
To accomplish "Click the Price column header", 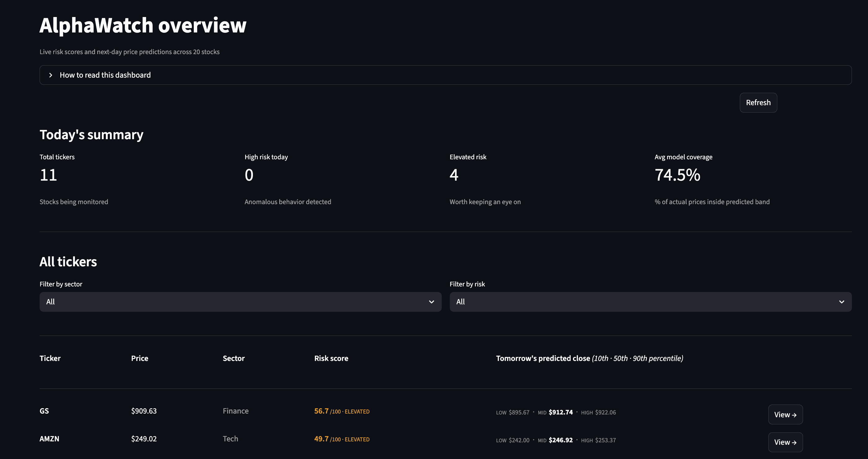I will 140,358.
